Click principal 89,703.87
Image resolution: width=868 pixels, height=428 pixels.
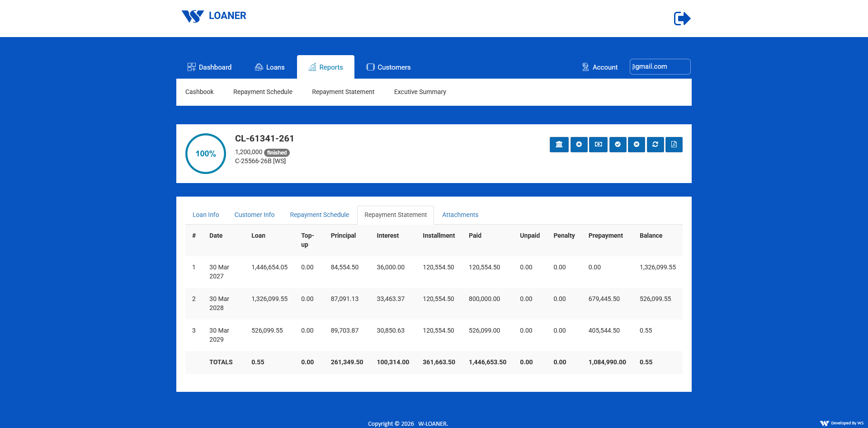(x=344, y=330)
